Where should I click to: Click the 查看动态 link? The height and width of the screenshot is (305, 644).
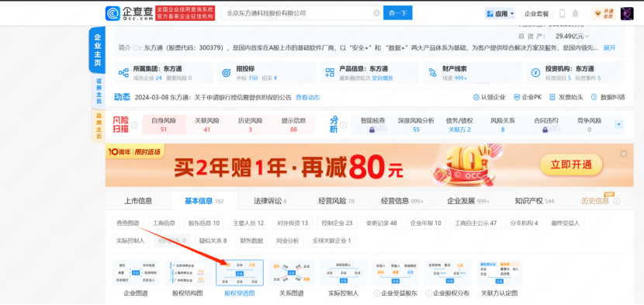tap(307, 98)
